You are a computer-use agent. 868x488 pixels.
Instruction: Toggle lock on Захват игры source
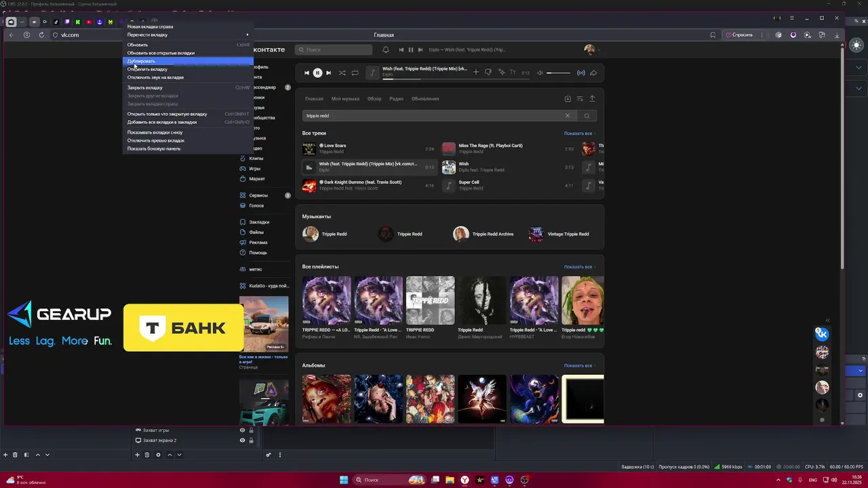[x=251, y=430]
